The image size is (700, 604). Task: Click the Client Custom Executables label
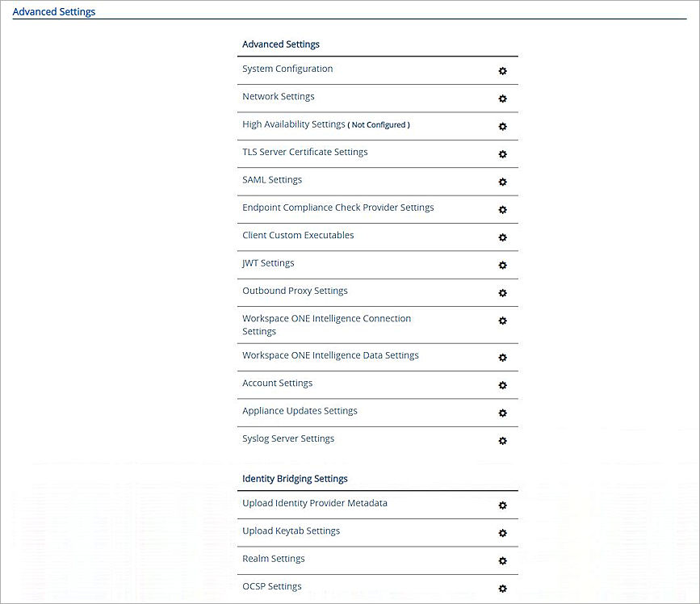click(298, 235)
